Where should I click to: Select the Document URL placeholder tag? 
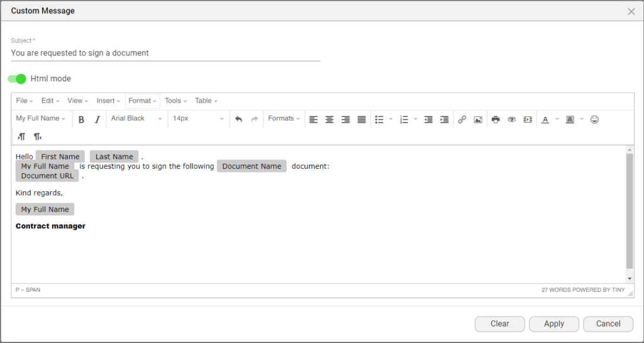point(47,176)
